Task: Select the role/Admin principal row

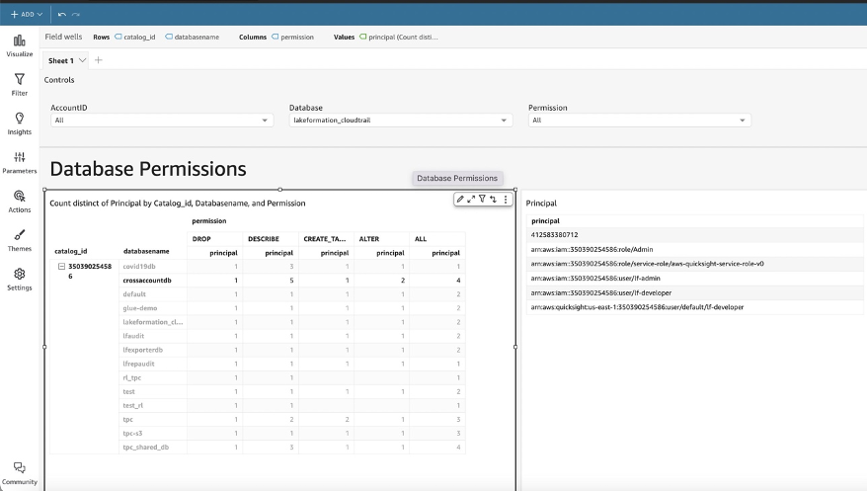Action: point(695,249)
